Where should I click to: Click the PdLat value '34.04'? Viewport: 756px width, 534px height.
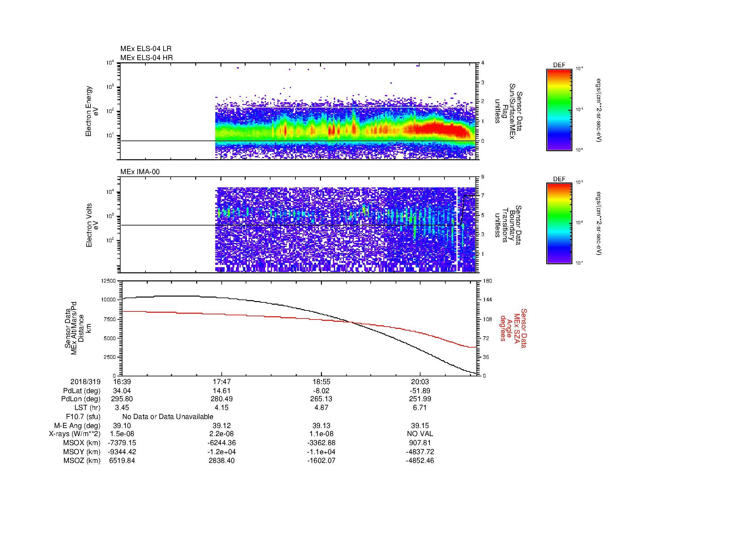(x=122, y=391)
